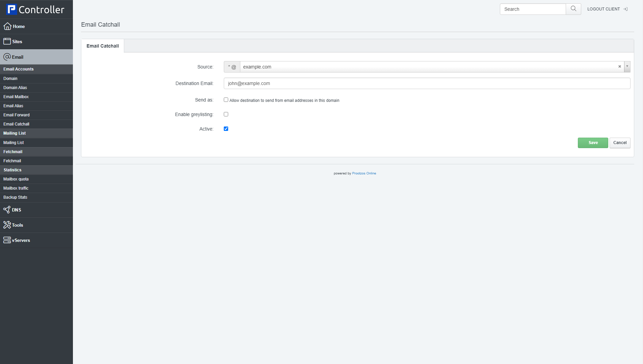Open vServers using the server icon
The width and height of the screenshot is (643, 364).
pos(7,240)
